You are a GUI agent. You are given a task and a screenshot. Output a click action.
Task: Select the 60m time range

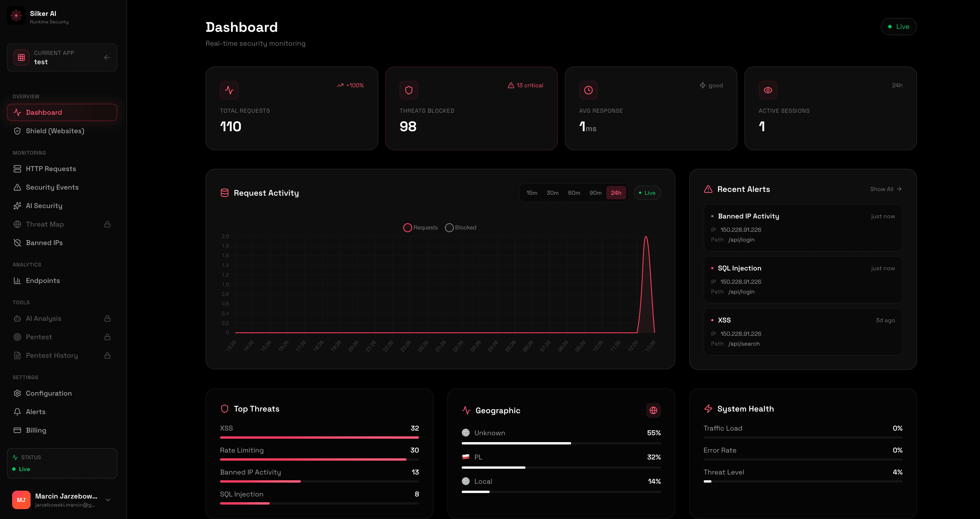tap(574, 193)
